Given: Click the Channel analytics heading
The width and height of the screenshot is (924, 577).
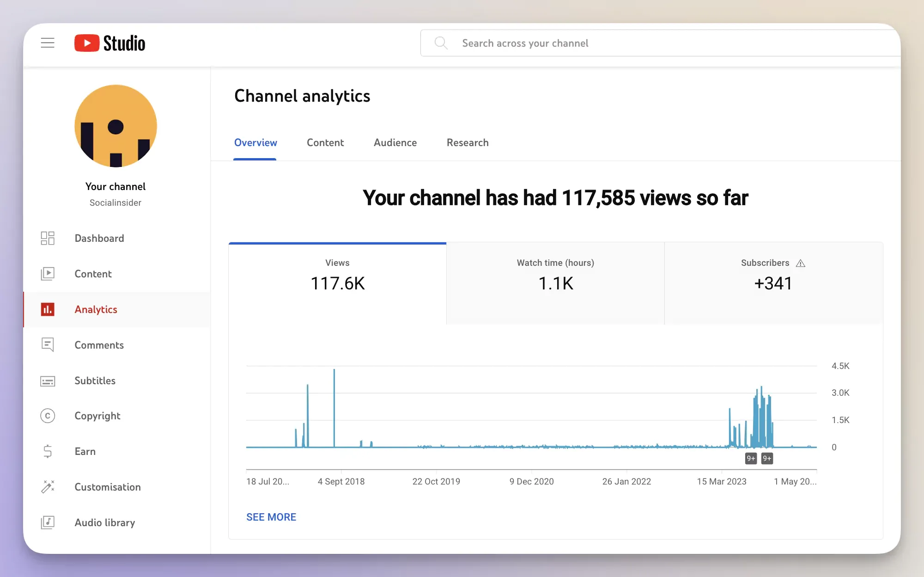Looking at the screenshot, I should [302, 96].
